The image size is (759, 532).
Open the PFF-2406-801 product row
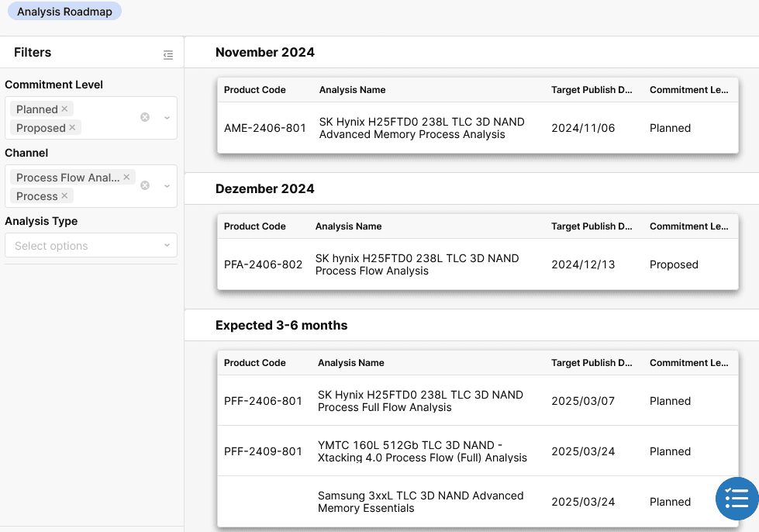(264, 401)
